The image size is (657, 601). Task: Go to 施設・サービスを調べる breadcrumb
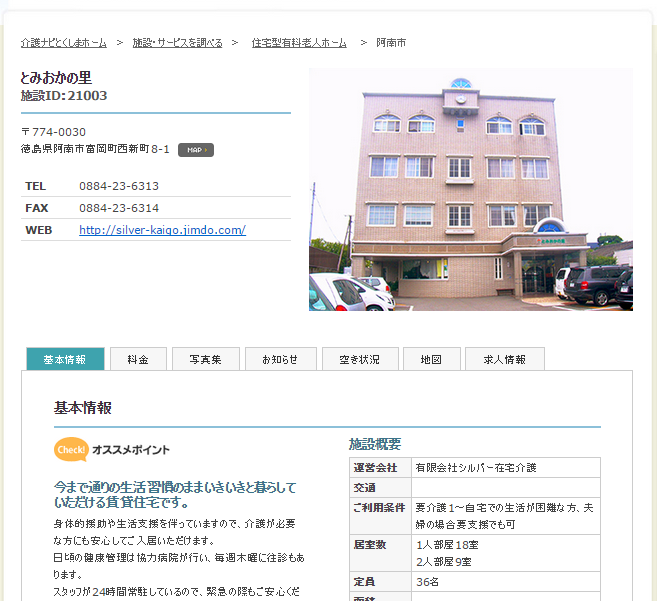coord(177,43)
